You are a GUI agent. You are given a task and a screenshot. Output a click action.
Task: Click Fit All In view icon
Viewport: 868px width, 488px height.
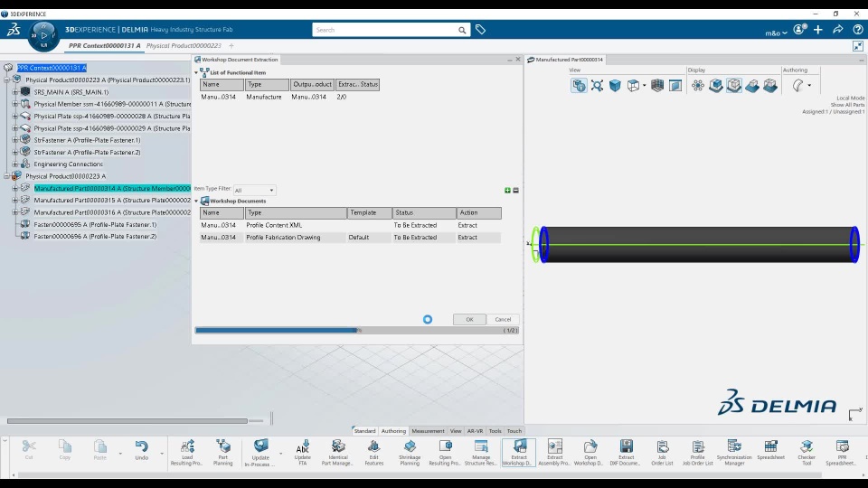597,85
